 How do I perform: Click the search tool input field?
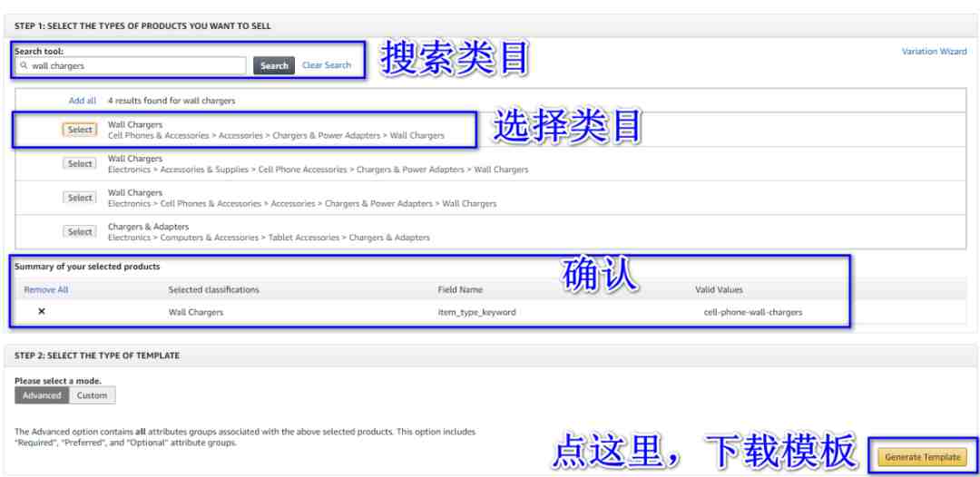[131, 65]
